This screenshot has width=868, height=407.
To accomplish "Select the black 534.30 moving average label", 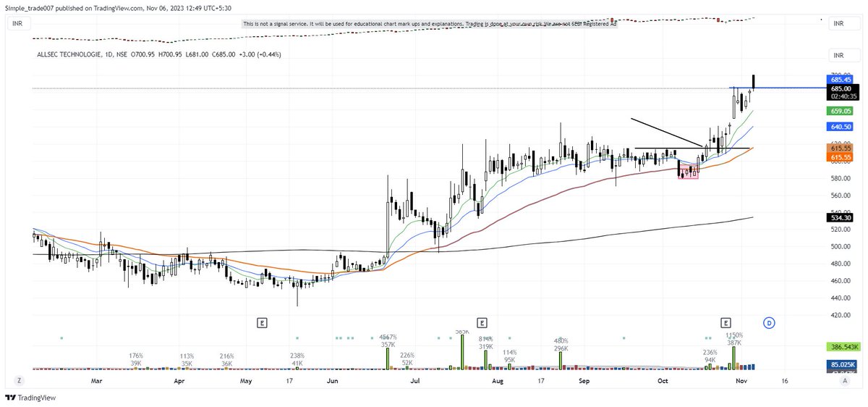I will click(x=839, y=217).
